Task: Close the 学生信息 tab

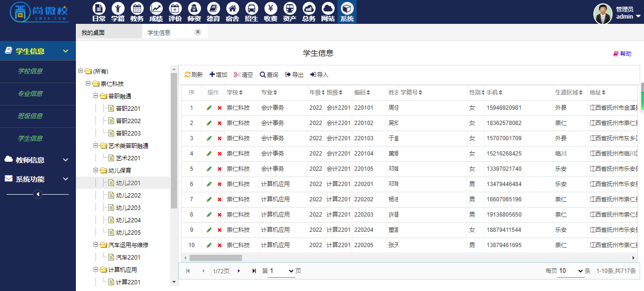Action: [198, 32]
